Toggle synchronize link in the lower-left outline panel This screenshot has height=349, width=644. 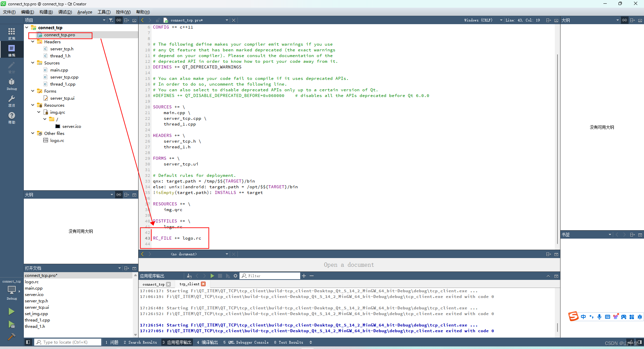pyautogui.click(x=119, y=195)
